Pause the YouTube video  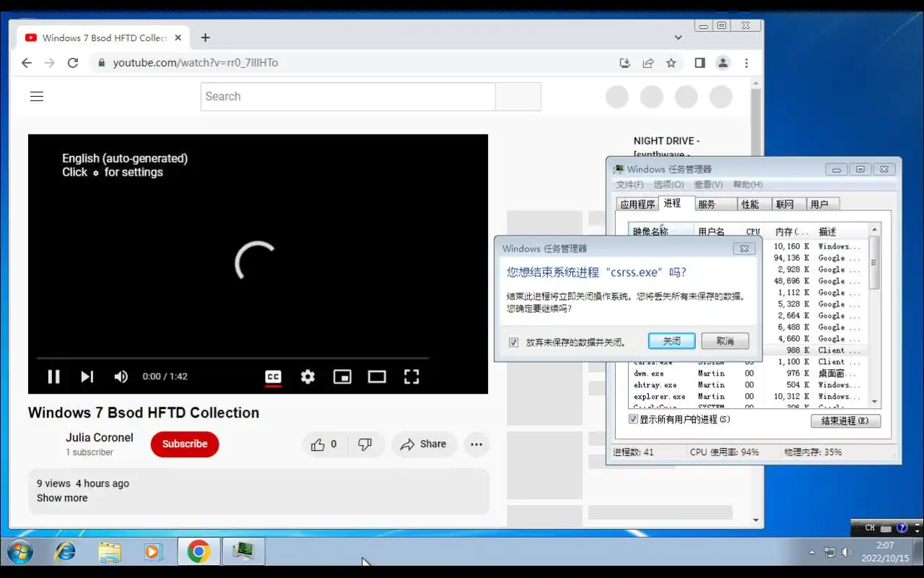(53, 376)
